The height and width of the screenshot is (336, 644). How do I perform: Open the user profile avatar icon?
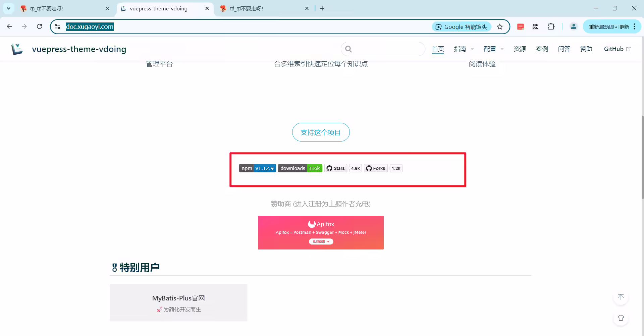pos(574,26)
